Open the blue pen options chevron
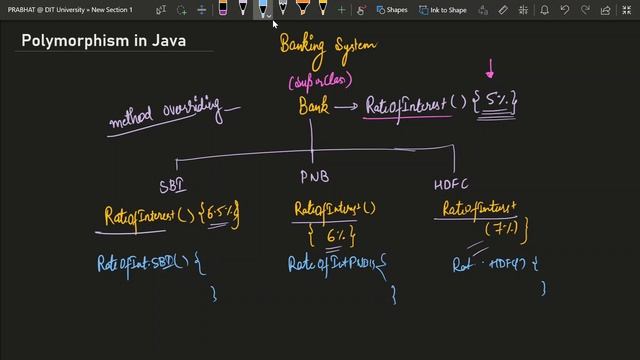Screen dimensions: 640x360 coord(269,16)
